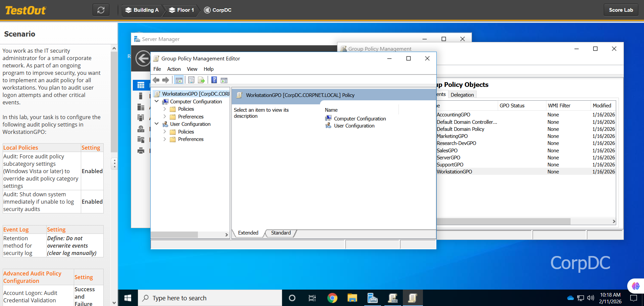Click the Score Lab button
The image size is (644, 306).
coord(621,10)
